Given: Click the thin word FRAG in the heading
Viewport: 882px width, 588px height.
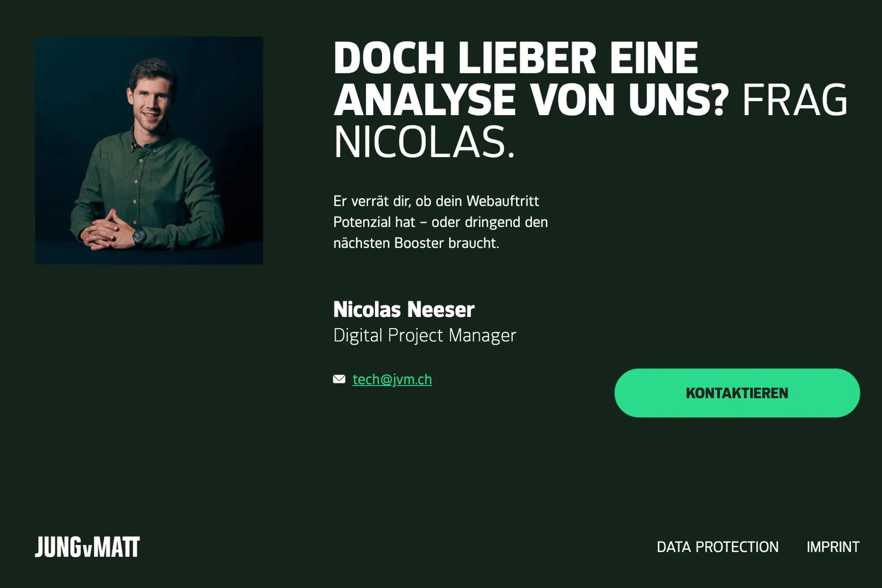Looking at the screenshot, I should (795, 100).
